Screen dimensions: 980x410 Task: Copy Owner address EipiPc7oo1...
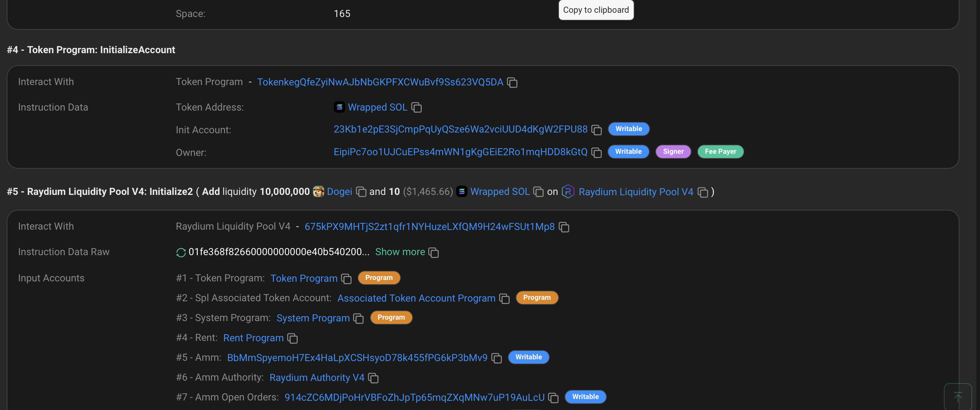(597, 152)
